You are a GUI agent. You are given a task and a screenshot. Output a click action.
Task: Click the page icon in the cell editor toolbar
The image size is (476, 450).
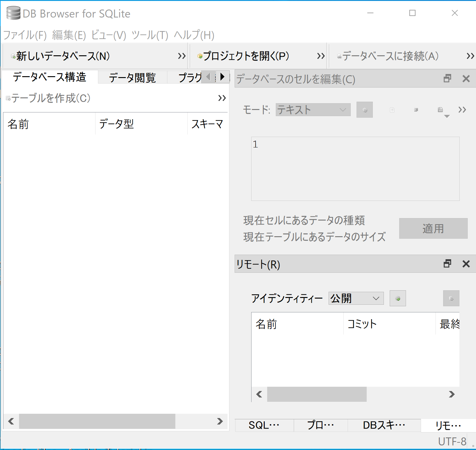pyautogui.click(x=392, y=110)
